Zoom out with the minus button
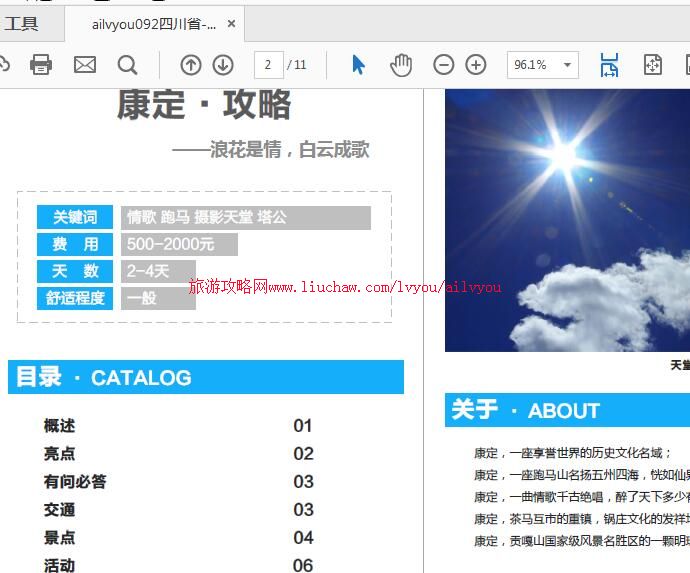Screen dimensions: 690x573 pos(443,65)
